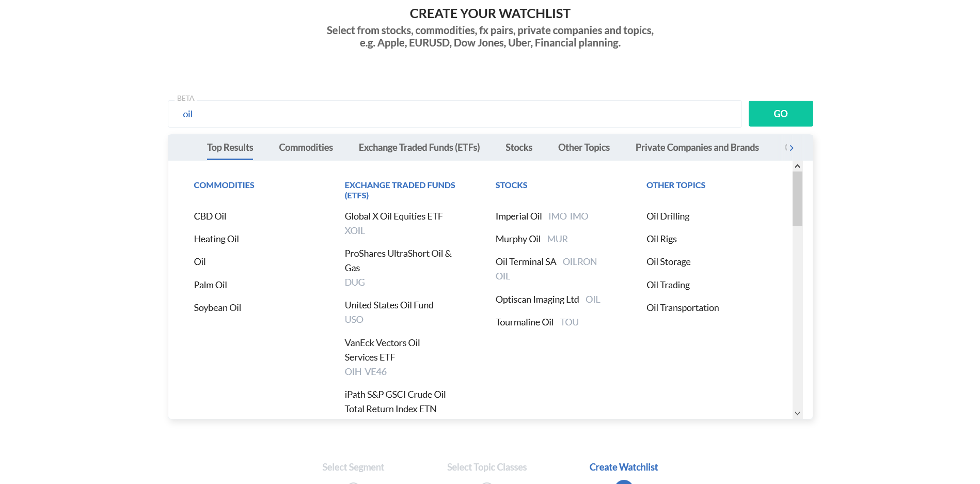Open the Other Topics tab
This screenshot has height=484, width=980.
(x=583, y=148)
